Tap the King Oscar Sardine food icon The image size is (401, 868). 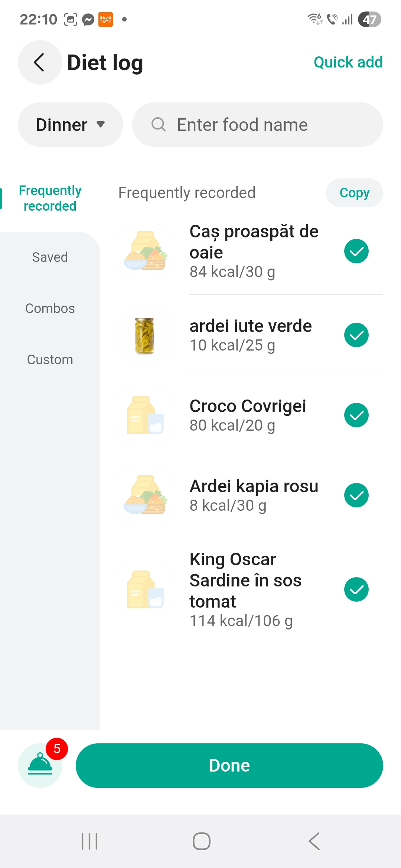145,589
